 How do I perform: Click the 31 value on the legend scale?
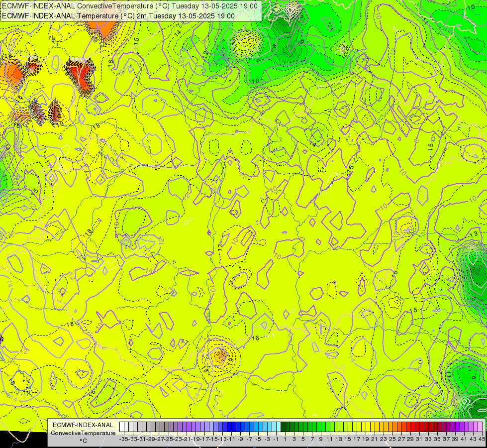click(x=419, y=440)
